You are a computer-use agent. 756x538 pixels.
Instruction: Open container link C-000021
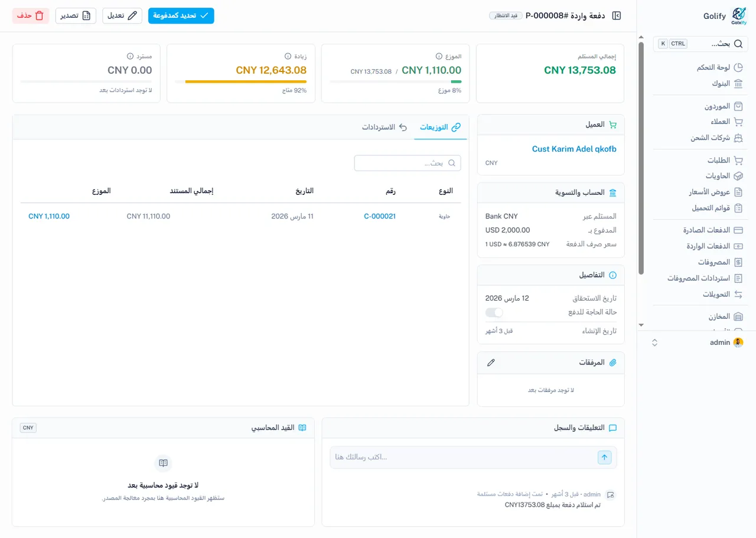pos(380,217)
